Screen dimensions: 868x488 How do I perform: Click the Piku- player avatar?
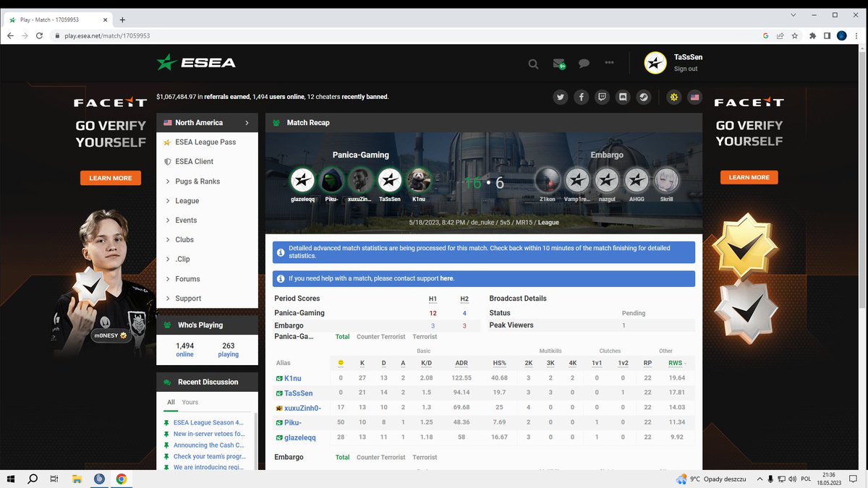[x=332, y=180]
